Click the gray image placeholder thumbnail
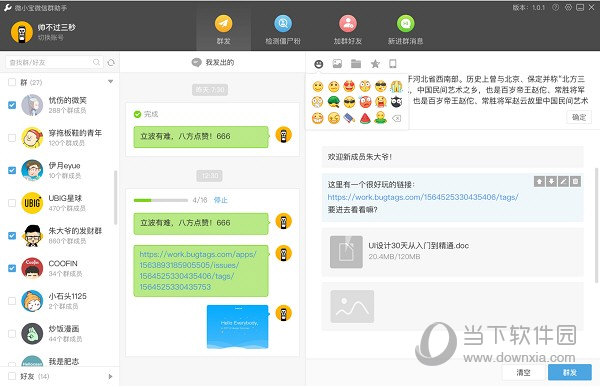Screen dimensions: 600x387 [352, 306]
